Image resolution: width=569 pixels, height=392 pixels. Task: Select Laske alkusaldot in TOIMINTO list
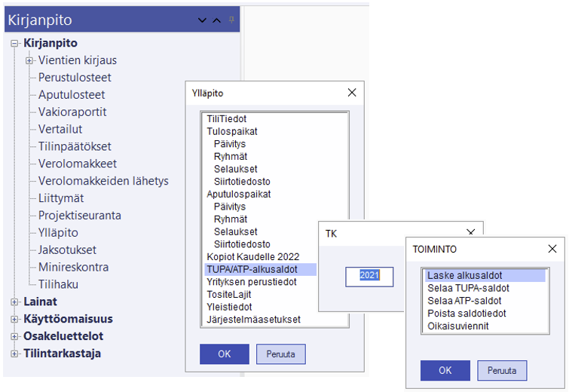point(464,276)
